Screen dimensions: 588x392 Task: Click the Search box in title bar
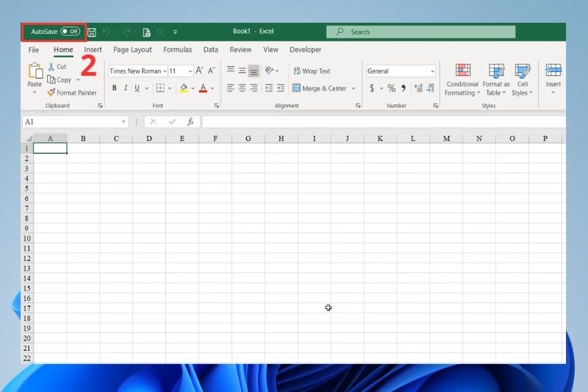420,32
